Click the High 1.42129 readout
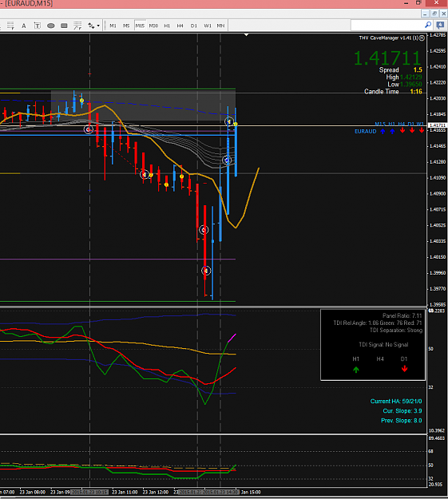This screenshot has width=448, height=499. [404, 77]
